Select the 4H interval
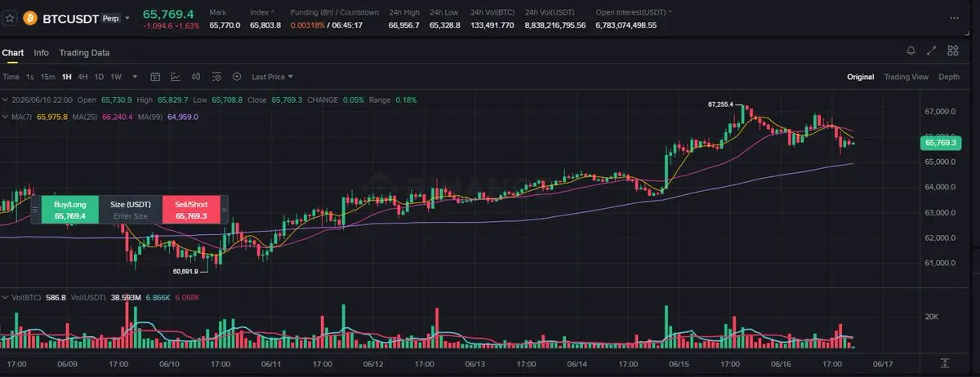The width and height of the screenshot is (980, 377). [82, 77]
